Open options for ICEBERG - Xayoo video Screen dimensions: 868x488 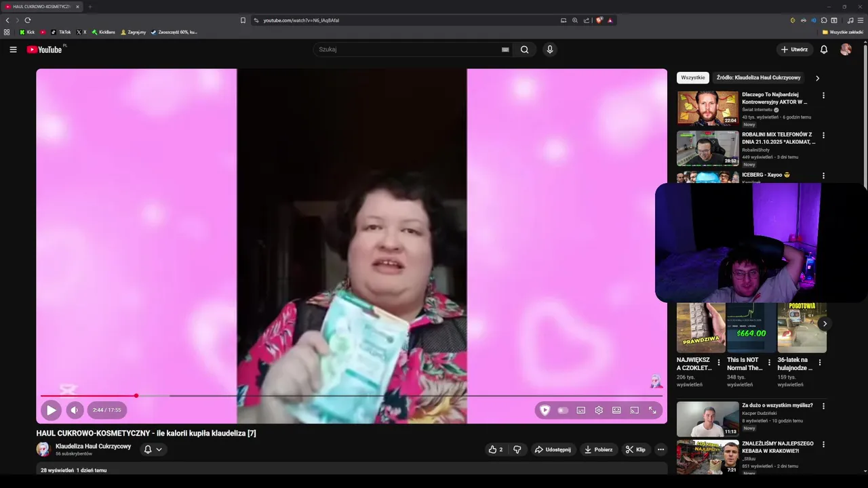(x=823, y=176)
